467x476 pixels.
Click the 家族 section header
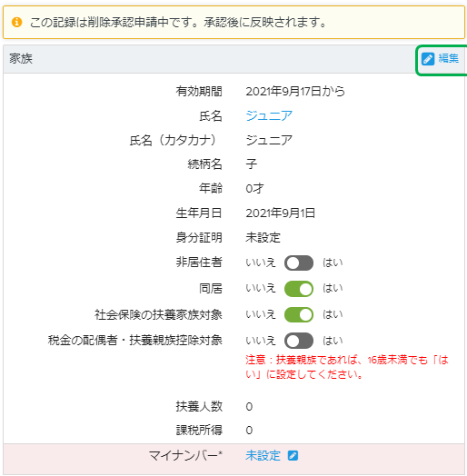pyautogui.click(x=21, y=58)
